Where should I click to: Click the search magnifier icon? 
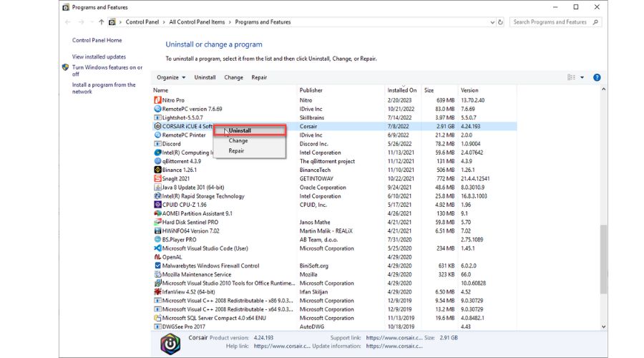click(595, 22)
